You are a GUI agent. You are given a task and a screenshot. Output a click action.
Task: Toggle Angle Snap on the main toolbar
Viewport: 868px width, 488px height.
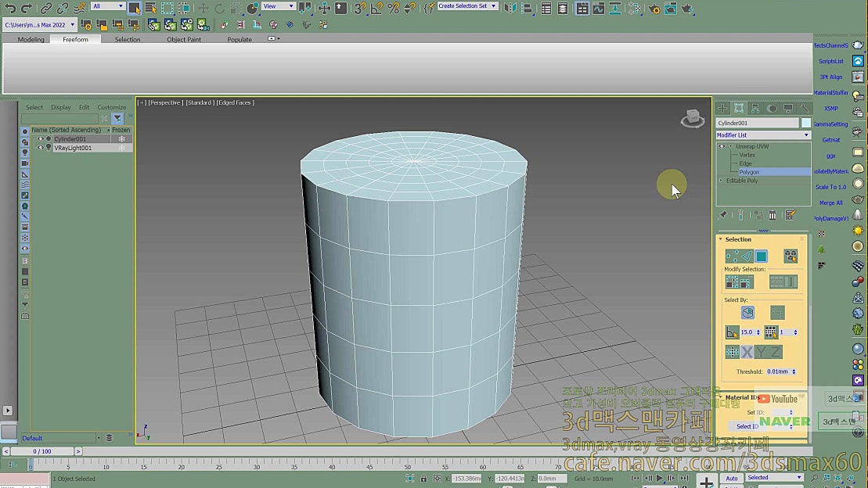tap(375, 9)
